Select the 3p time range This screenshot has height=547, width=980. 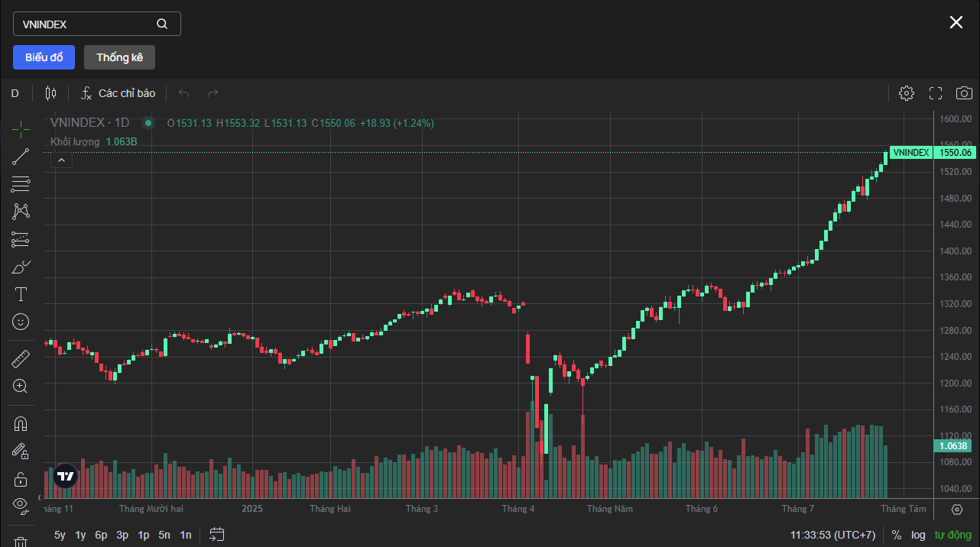click(x=122, y=535)
